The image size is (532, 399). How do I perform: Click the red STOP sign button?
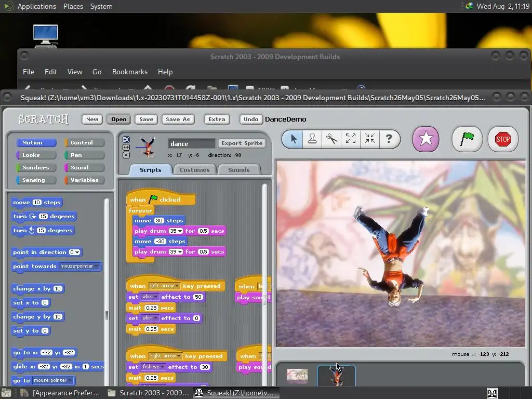coord(502,139)
